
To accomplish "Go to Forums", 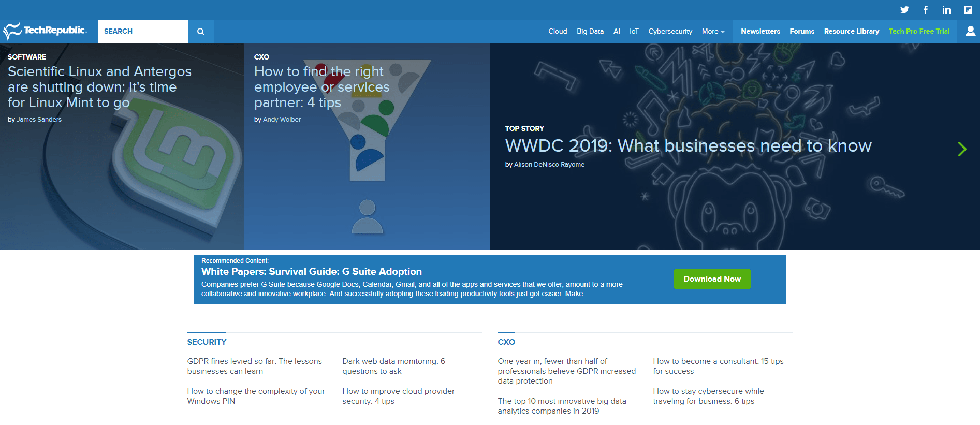I will [802, 31].
